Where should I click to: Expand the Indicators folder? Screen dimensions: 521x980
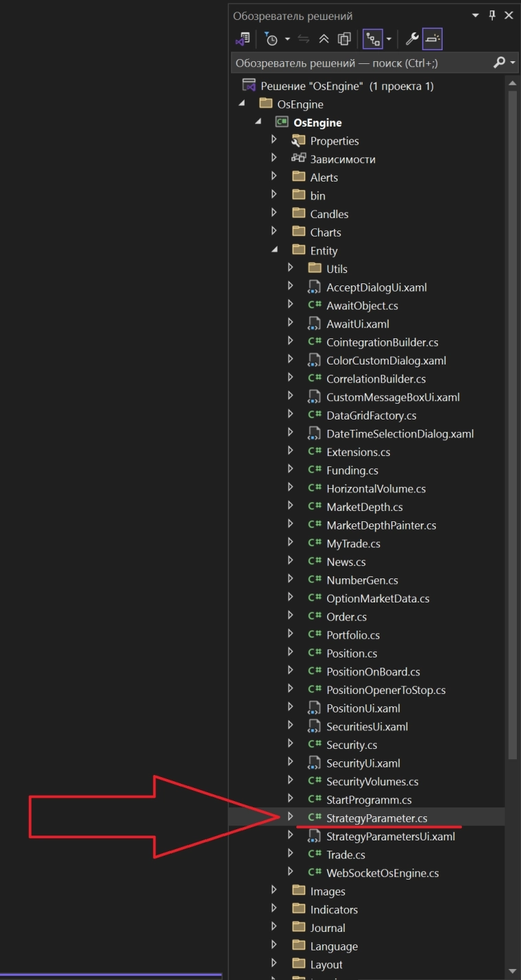click(x=274, y=909)
